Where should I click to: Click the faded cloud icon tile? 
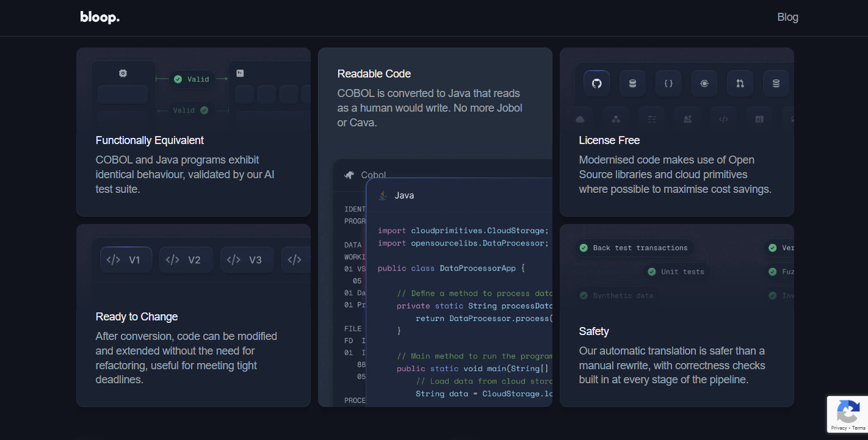coord(580,119)
